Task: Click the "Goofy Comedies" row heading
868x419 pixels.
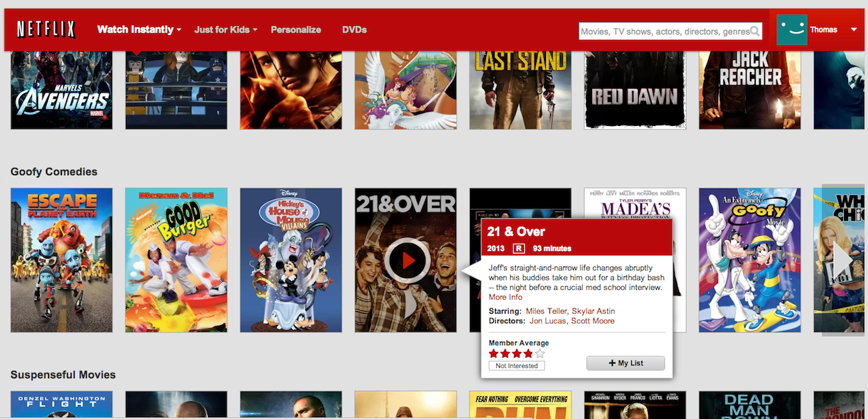Action: [54, 172]
